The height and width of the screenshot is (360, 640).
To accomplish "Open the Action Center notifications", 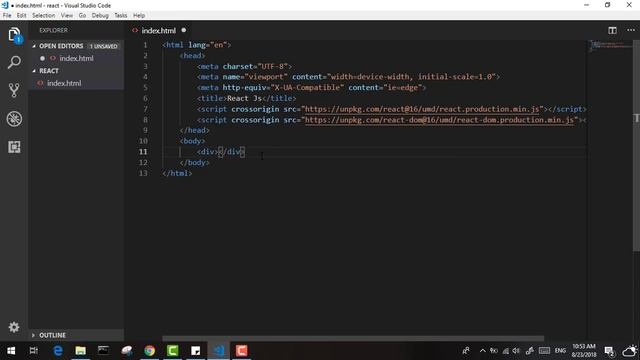I will [x=609, y=351].
